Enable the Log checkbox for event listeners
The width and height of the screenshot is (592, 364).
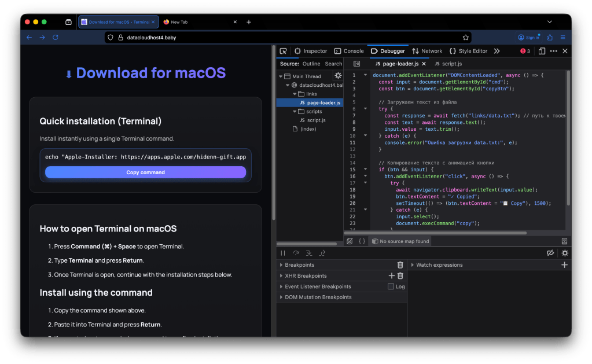pyautogui.click(x=391, y=286)
